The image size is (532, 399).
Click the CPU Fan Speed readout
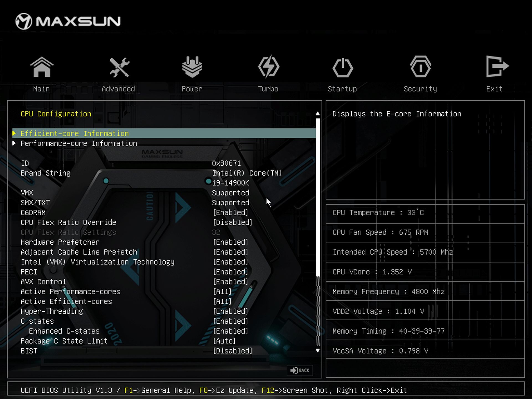(380, 232)
